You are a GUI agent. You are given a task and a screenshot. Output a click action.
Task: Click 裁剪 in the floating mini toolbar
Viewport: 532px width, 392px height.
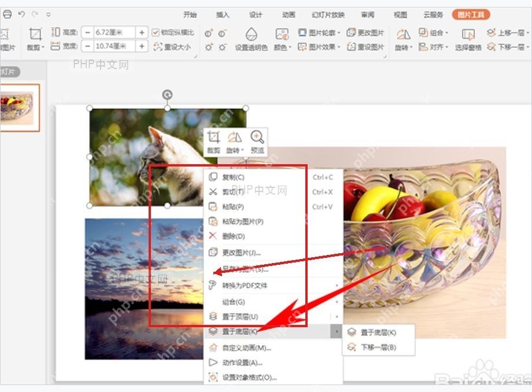(x=213, y=142)
